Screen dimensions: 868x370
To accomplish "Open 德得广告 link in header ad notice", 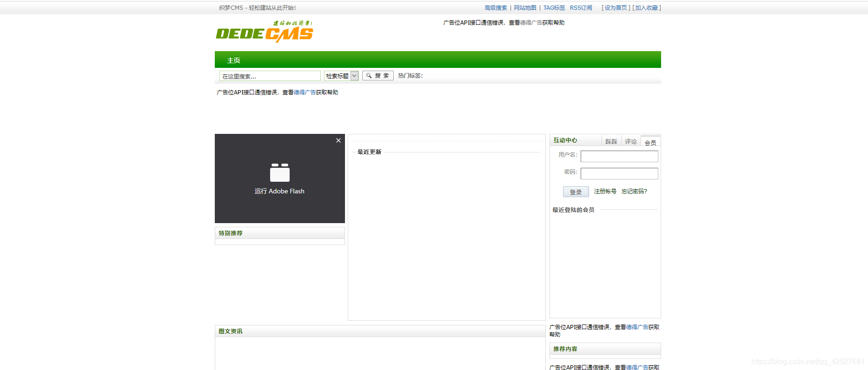I will coord(531,23).
